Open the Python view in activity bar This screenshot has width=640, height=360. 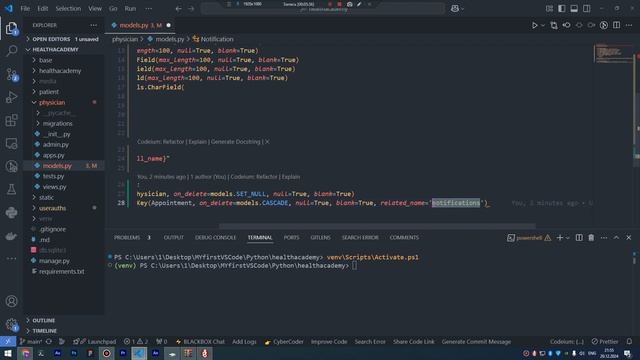[x=11, y=212]
